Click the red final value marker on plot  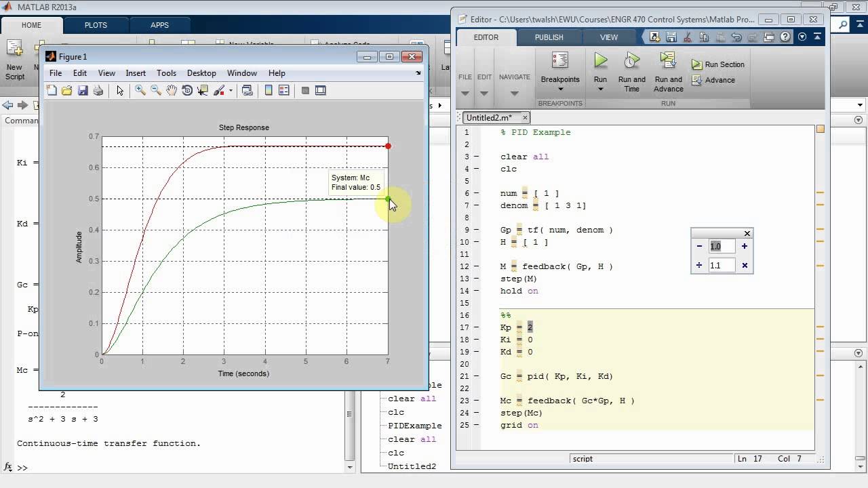coord(388,146)
